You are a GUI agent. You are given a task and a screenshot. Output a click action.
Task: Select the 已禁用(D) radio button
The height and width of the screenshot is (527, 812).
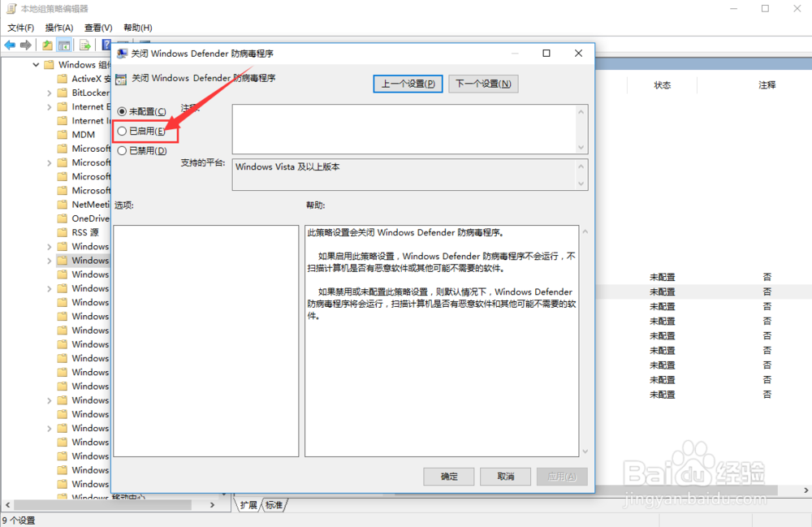click(122, 151)
